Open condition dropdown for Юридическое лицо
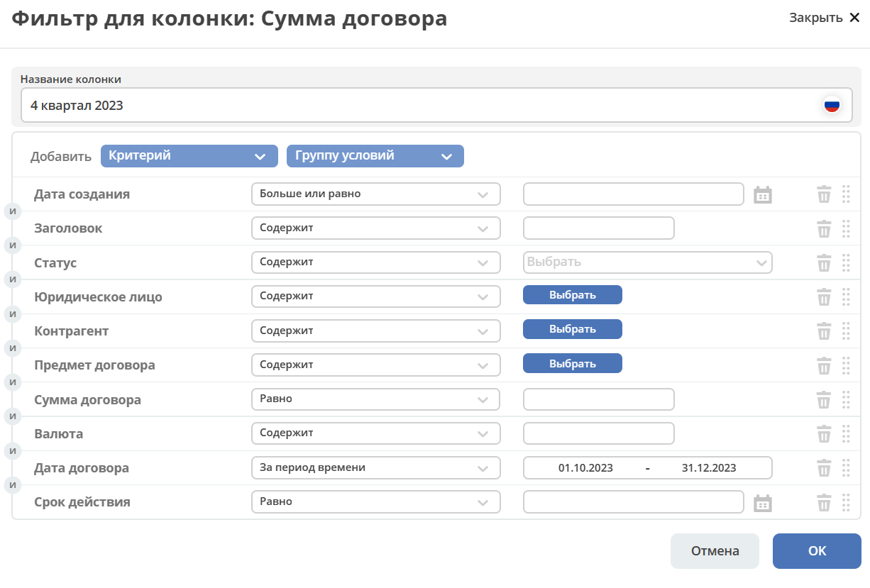 376,296
